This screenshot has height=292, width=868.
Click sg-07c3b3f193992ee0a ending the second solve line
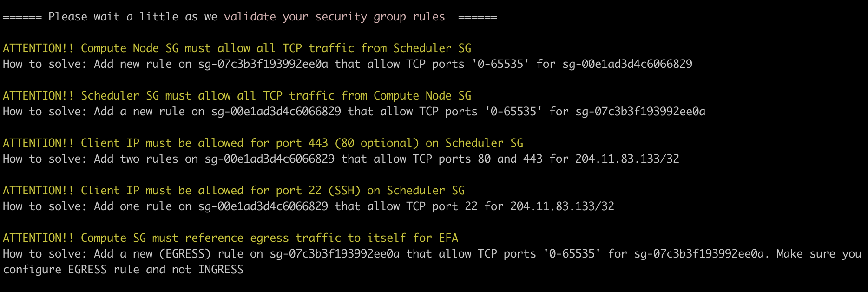pos(640,112)
